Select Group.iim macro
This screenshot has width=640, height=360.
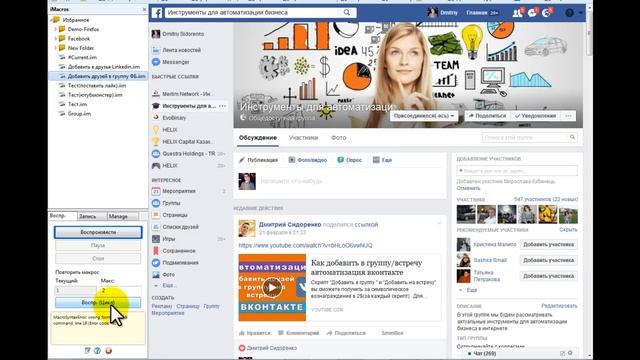[79, 113]
